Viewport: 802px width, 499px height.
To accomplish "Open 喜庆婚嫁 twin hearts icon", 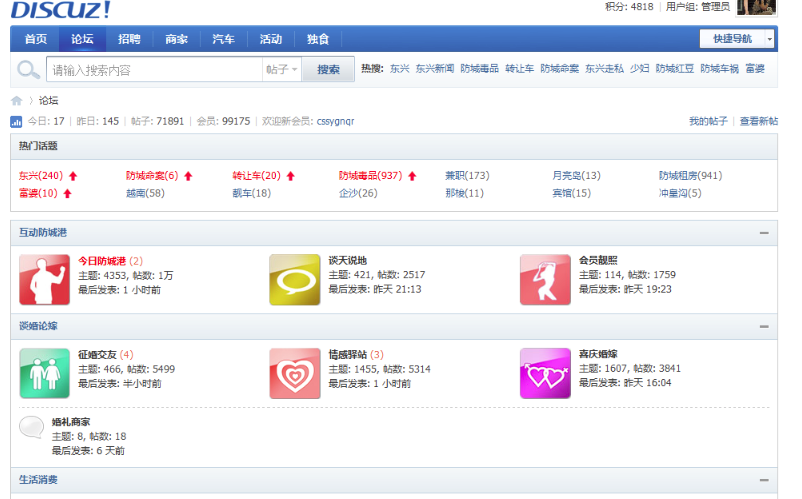I will click(x=545, y=373).
